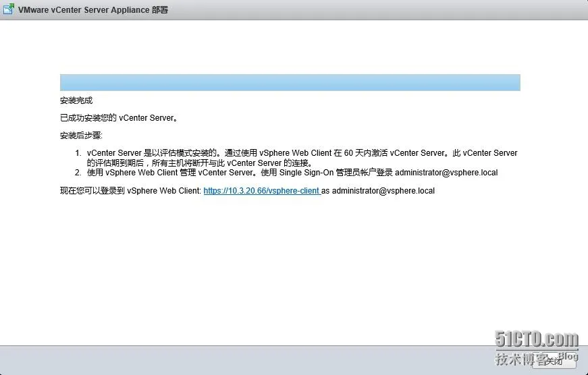This screenshot has width=588, height=375.
Task: Click the 现在您可以登录到 vSphere Web Client label
Action: tap(131, 191)
